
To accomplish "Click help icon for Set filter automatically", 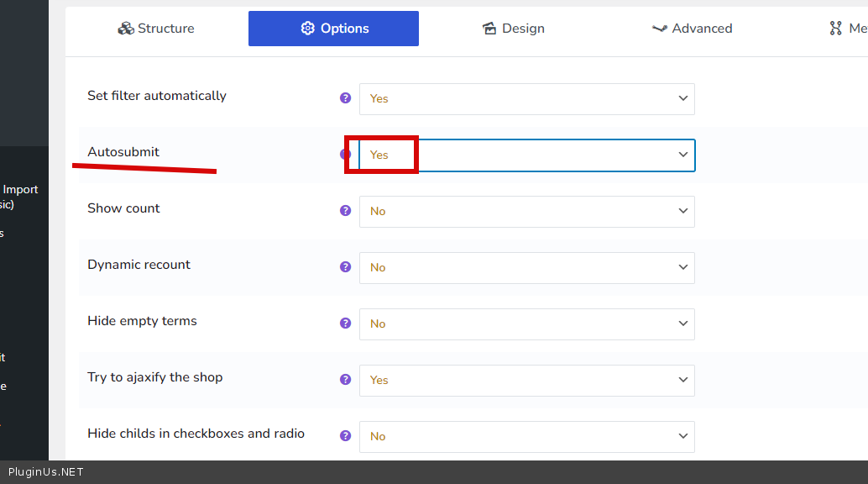I will (x=345, y=98).
